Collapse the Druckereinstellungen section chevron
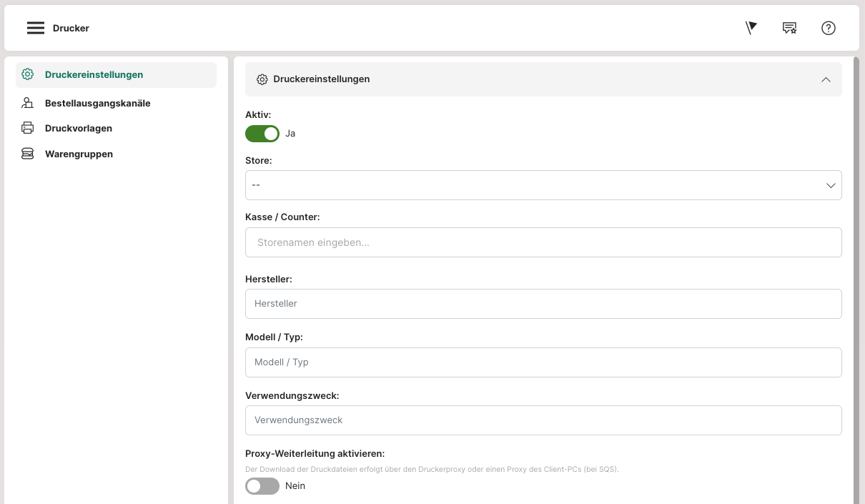Image resolution: width=865 pixels, height=504 pixels. click(826, 79)
